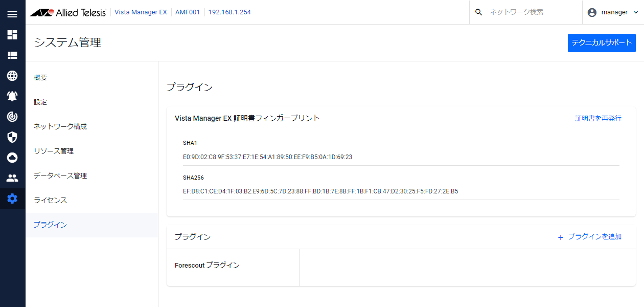Open the list view sidebar icon
Viewport: 644px width, 307px height.
(x=12, y=55)
